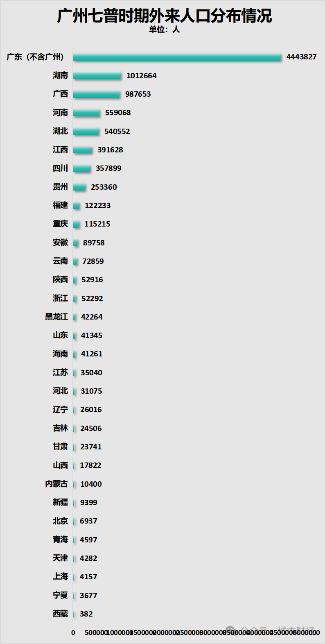This screenshot has height=644, width=325.
Task: Click the 0 tick on the horizontal axis
Action: pos(73,633)
